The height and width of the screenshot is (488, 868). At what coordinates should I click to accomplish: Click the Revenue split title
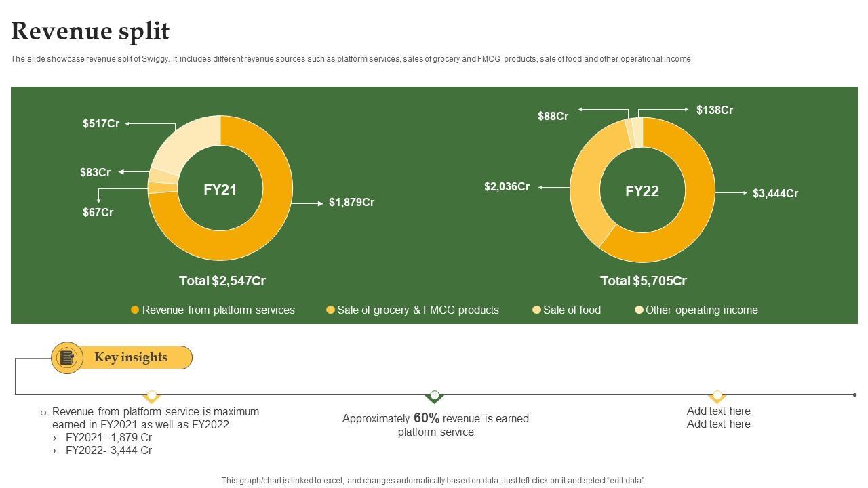pos(90,31)
